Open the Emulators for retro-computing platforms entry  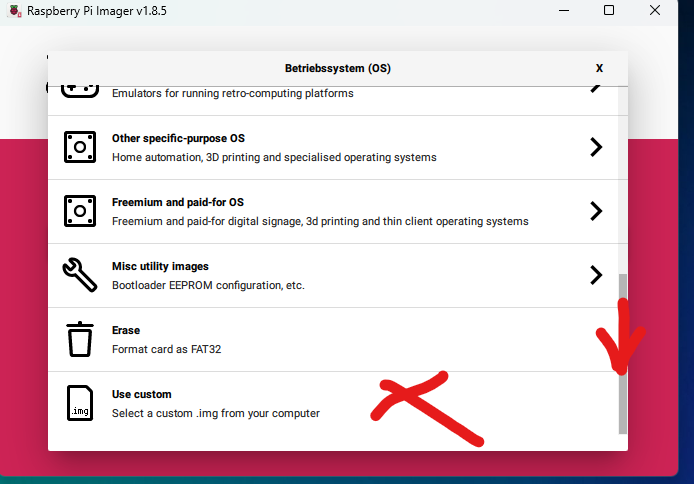point(333,101)
